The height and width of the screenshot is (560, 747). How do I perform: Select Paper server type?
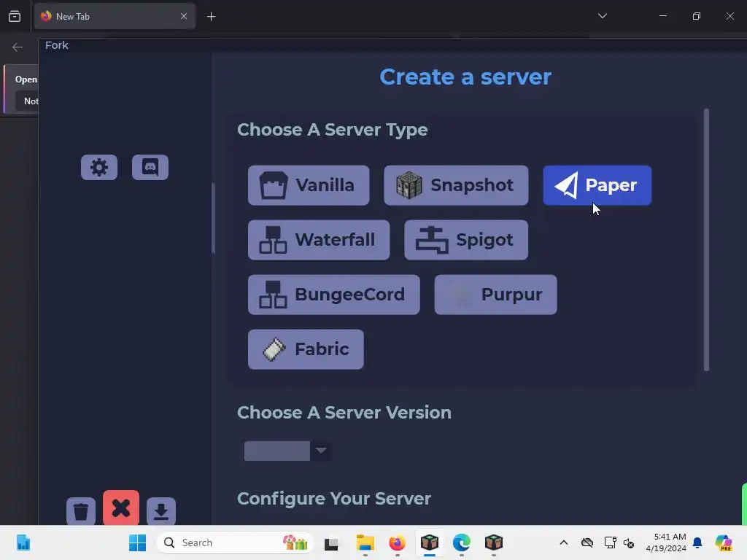597,185
